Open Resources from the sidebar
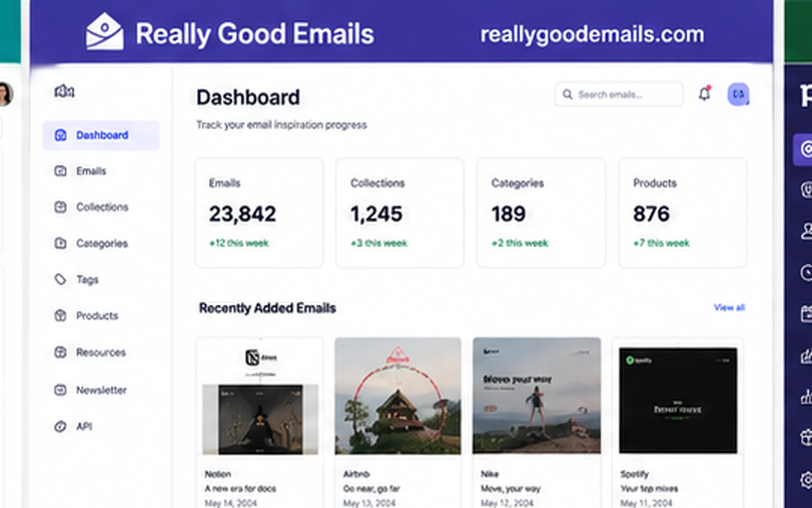The image size is (812, 508). pos(90,352)
